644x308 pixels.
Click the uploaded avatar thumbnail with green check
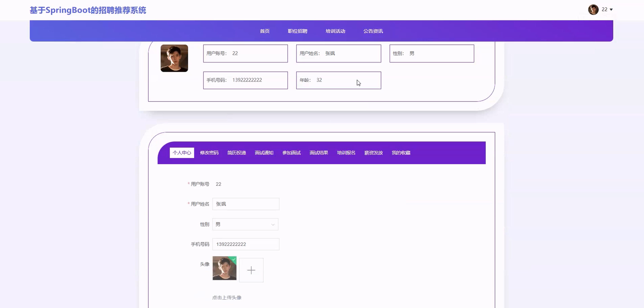coord(224,268)
